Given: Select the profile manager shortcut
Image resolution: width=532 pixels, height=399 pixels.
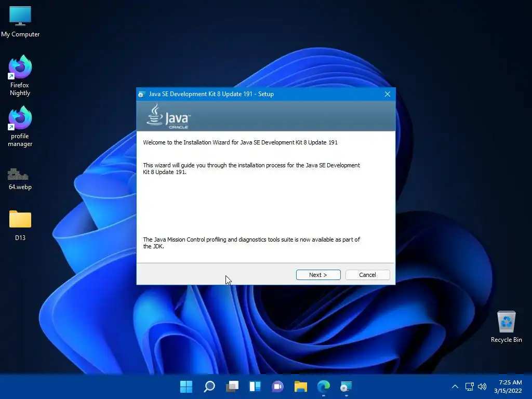Looking at the screenshot, I should tap(20, 126).
